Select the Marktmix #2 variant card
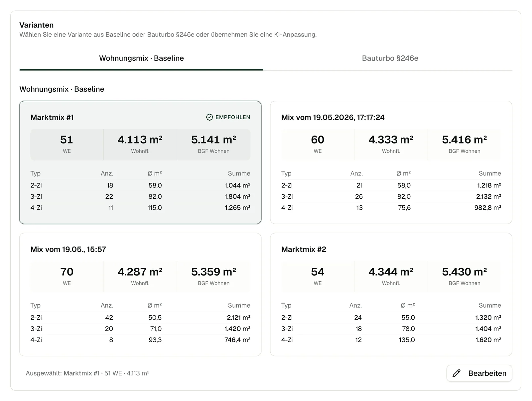Screen dimensions: 532x401 tap(391, 294)
